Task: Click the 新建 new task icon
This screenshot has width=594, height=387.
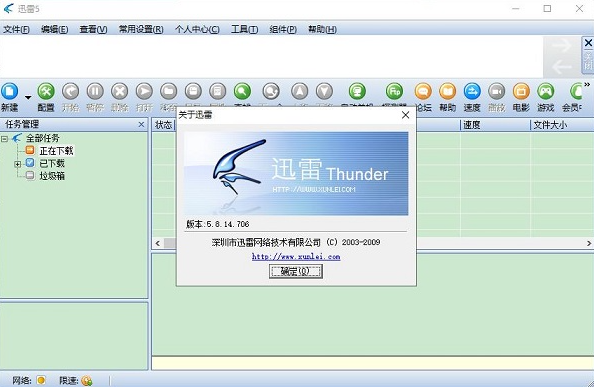Action: [10, 92]
